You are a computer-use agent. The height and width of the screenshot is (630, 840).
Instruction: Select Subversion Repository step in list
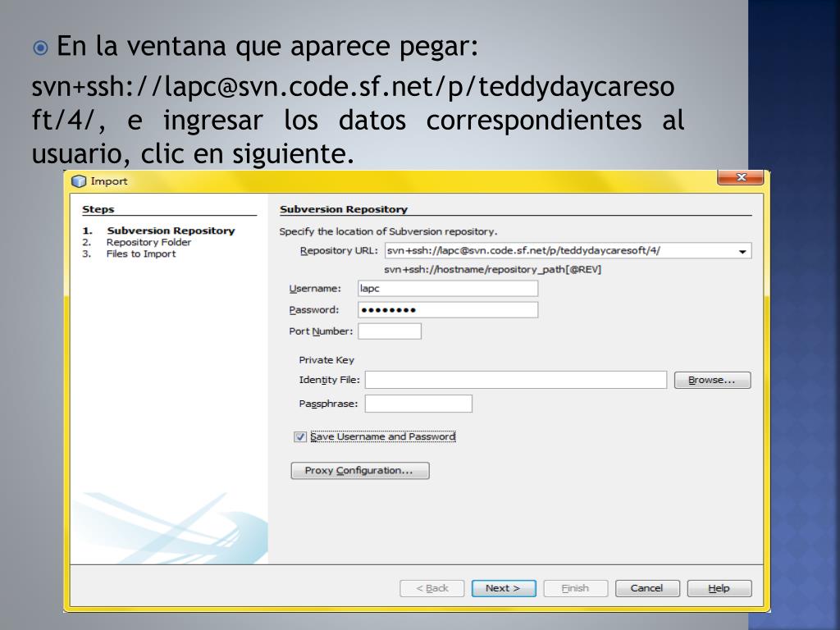(x=171, y=231)
